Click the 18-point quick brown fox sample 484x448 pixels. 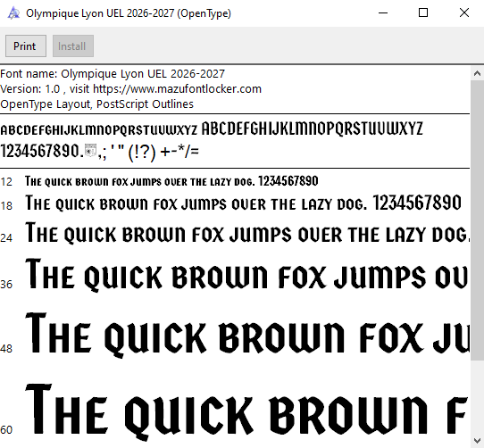pyautogui.click(x=243, y=203)
